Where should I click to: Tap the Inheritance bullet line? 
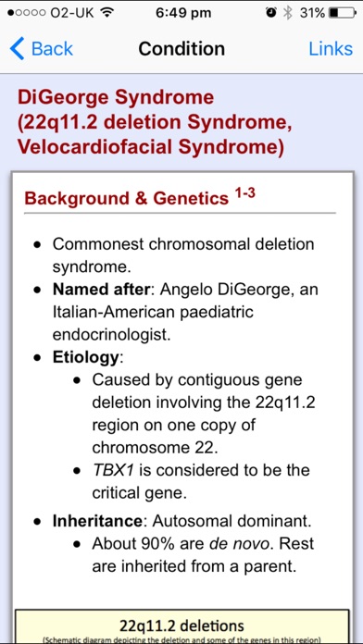pyautogui.click(x=181, y=521)
